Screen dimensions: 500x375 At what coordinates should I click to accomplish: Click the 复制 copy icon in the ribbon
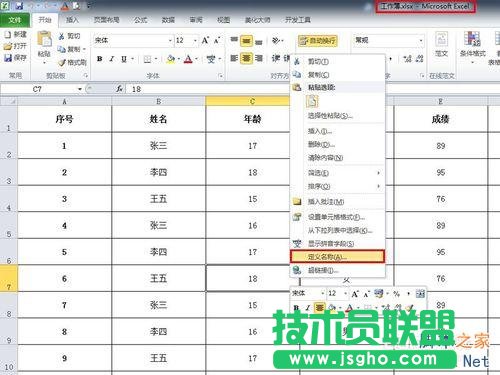click(62, 49)
